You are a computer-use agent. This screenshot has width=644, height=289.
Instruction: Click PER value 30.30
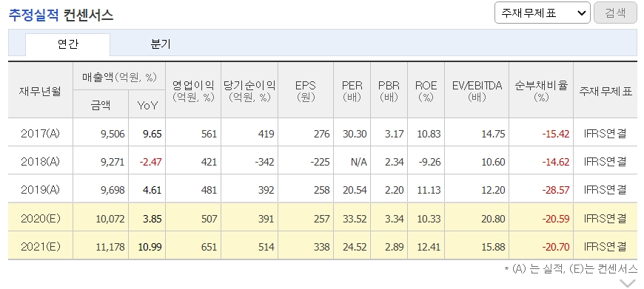pyautogui.click(x=355, y=134)
